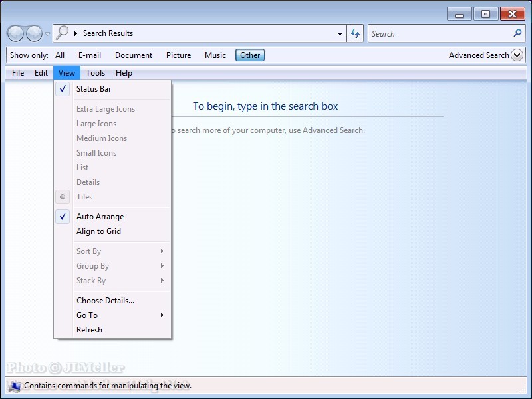This screenshot has width=532, height=399.
Task: Expand the address bar path arrow
Action: pos(76,33)
